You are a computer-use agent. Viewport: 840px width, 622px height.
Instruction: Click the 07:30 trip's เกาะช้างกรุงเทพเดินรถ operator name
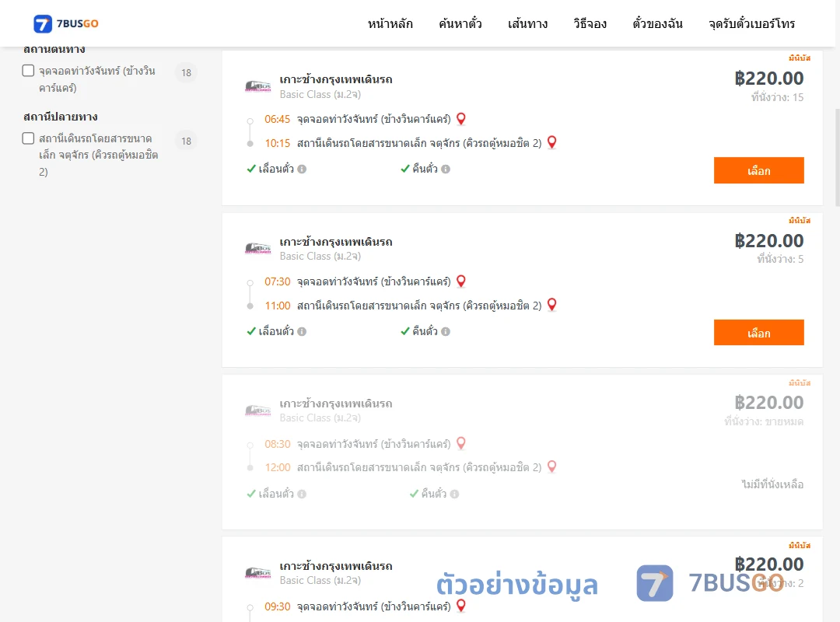[x=336, y=242]
